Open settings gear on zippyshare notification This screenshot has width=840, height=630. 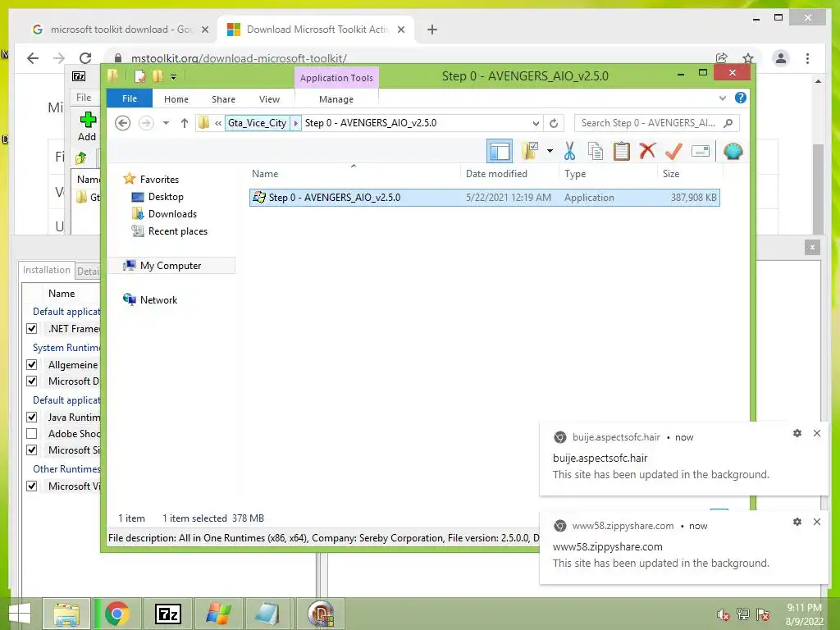coord(797,521)
